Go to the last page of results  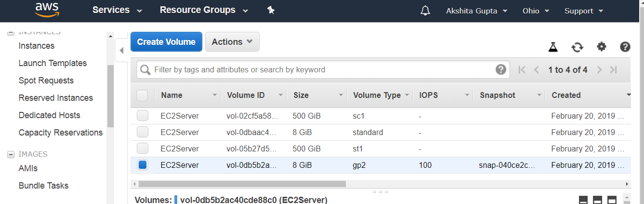click(613, 70)
